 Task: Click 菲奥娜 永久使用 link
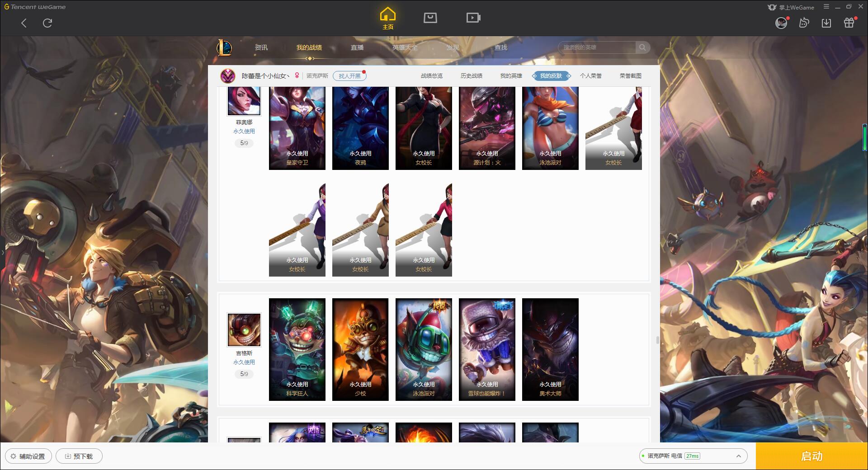(244, 132)
